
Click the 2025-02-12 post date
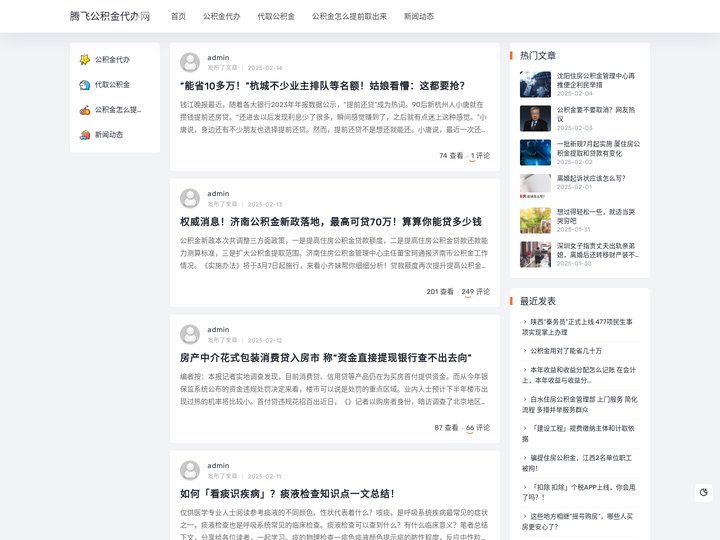pos(265,340)
